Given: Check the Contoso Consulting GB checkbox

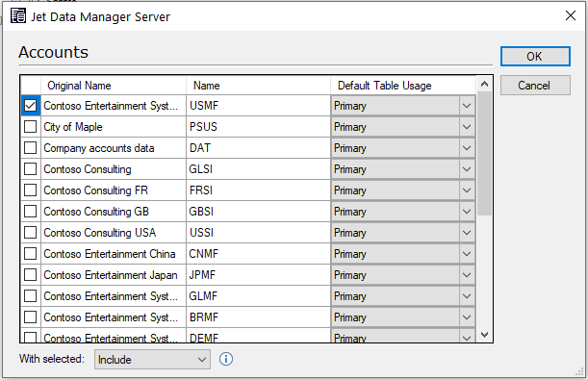Looking at the screenshot, I should (31, 212).
